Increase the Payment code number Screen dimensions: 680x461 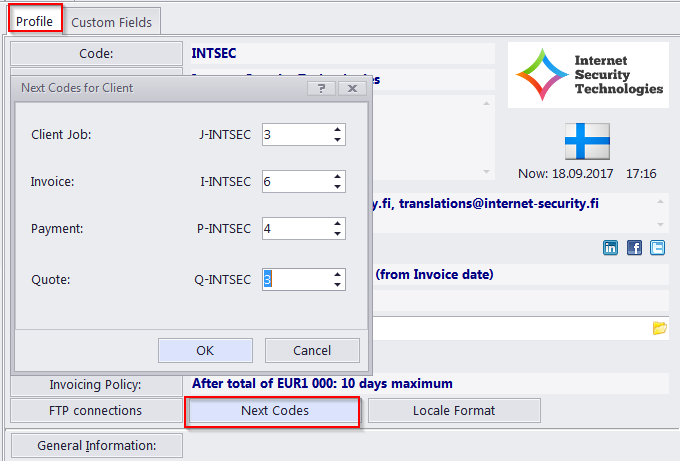[338, 224]
